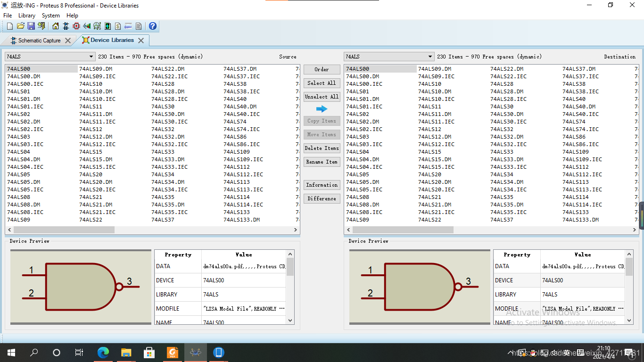This screenshot has width=644, height=362.
Task: Open Task View on the taskbar
Action: point(79,352)
